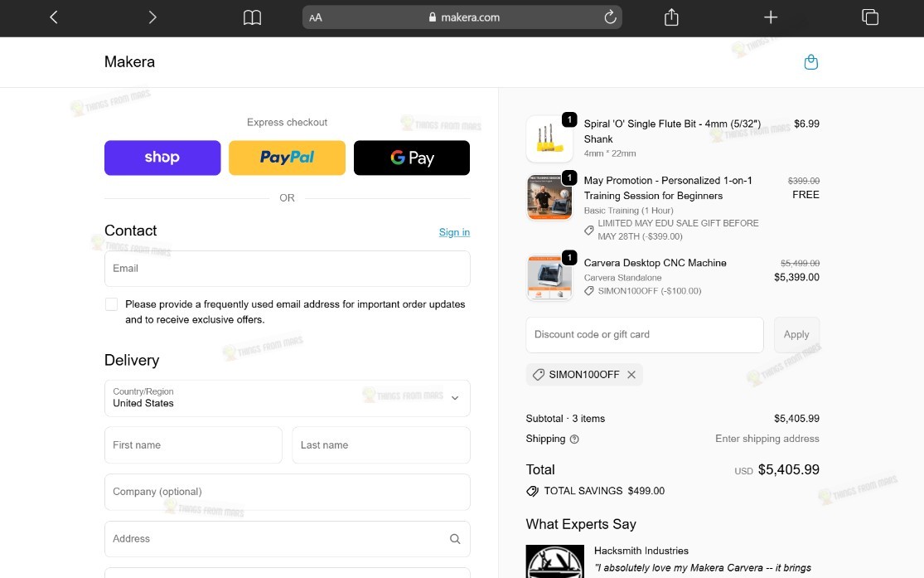
Task: Click the Carvera Desktop CNC Machine thumbnail
Action: pos(549,277)
